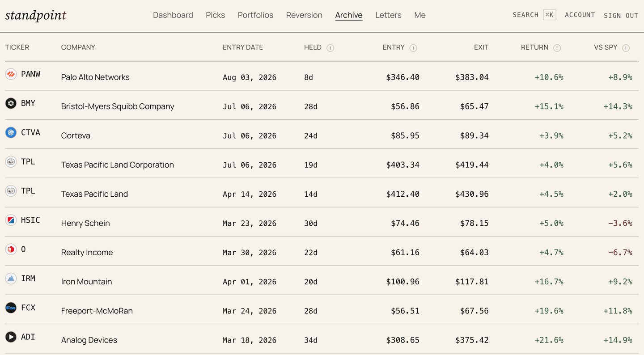Open Bristol-Myers Squibb Company entry
644x355 pixels.
[x=118, y=106]
